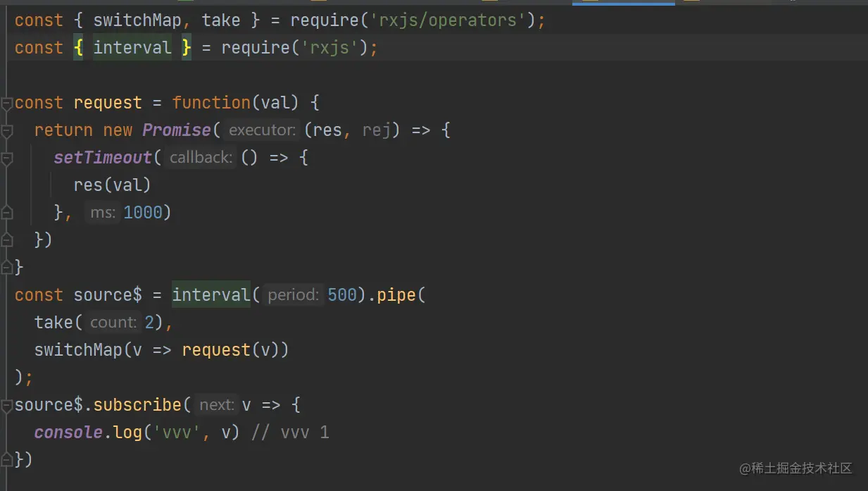Click the console object

pos(68,433)
